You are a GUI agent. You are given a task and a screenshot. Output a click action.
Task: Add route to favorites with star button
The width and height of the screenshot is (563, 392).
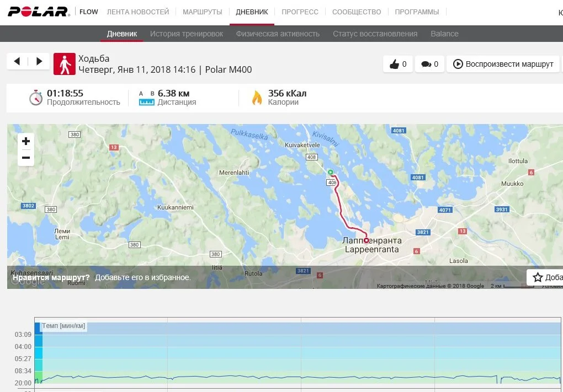pyautogui.click(x=545, y=277)
